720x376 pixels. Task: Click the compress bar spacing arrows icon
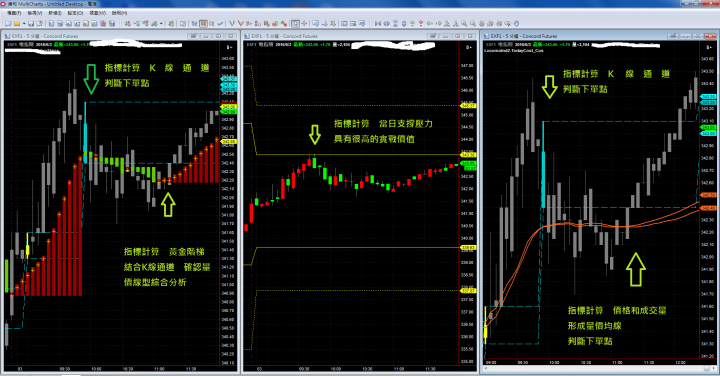(x=378, y=23)
